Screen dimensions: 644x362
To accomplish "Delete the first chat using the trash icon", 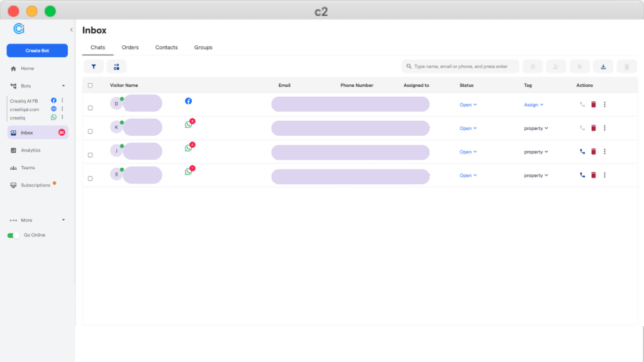I will 593,104.
